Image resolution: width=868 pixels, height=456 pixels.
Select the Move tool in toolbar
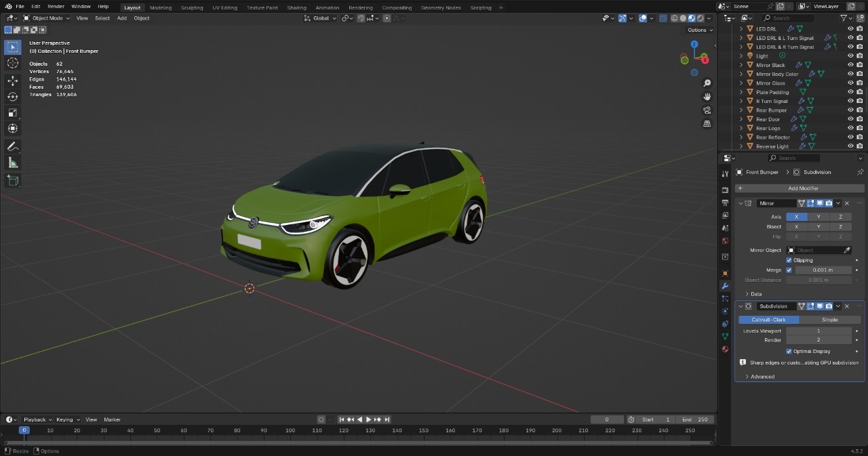click(x=12, y=80)
